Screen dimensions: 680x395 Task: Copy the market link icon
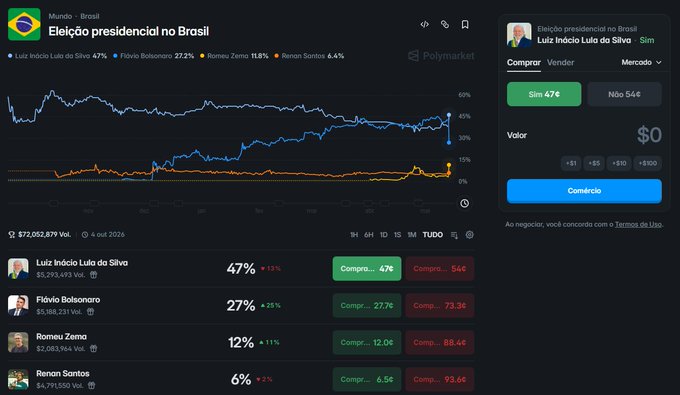click(x=445, y=24)
